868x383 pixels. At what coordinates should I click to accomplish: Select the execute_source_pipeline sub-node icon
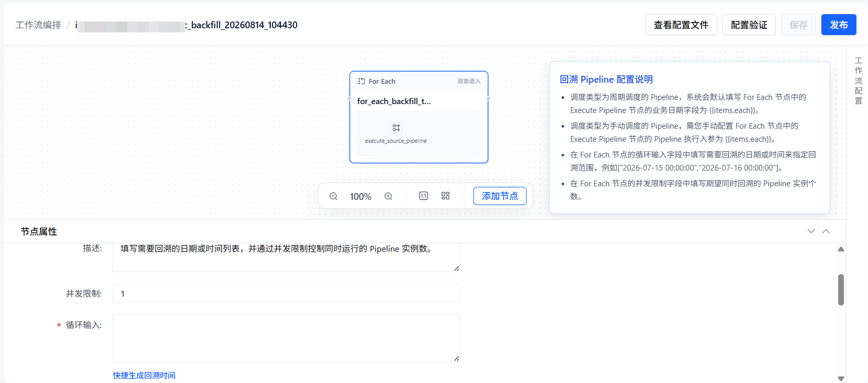pos(396,128)
